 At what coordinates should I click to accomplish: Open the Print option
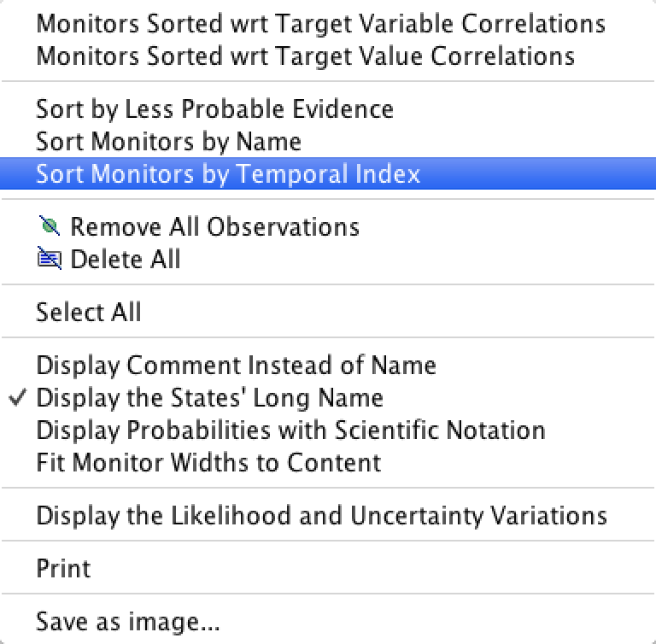[328, 568]
